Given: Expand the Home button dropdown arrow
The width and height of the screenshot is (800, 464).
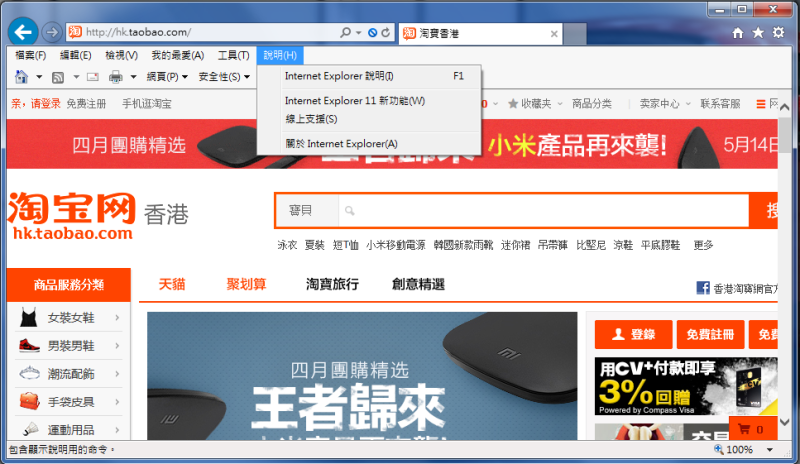Looking at the screenshot, I should 39,77.
